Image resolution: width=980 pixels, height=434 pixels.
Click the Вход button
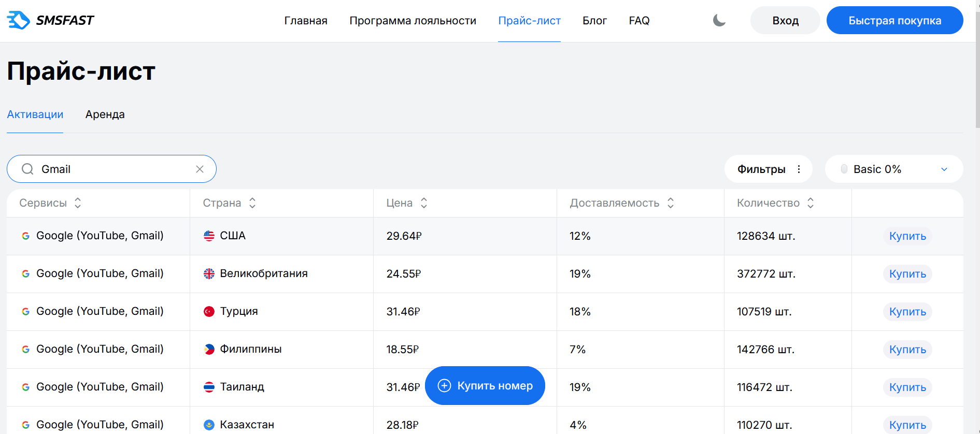point(785,20)
